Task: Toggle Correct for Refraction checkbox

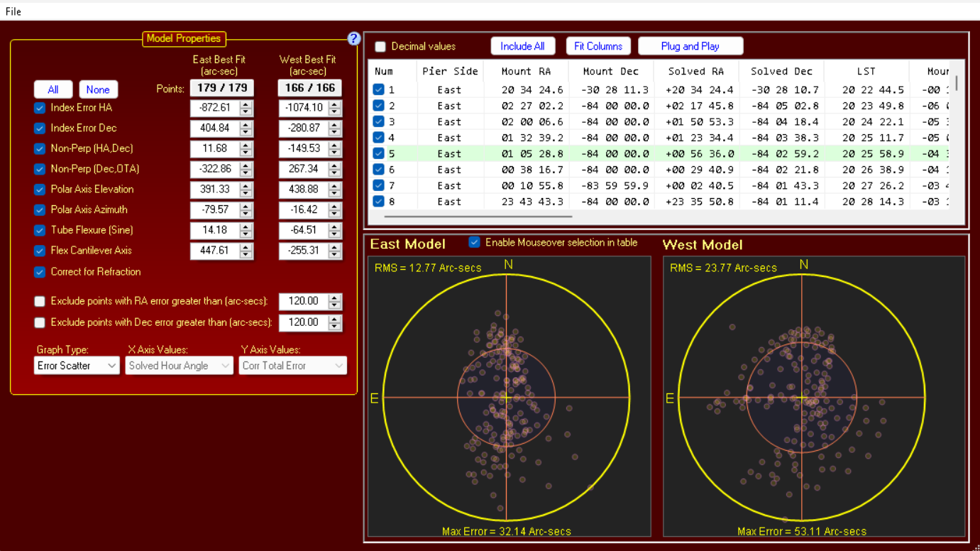Action: tap(40, 272)
